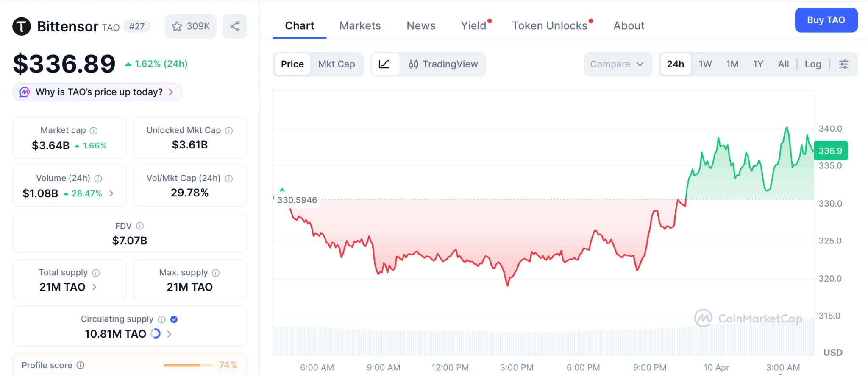This screenshot has width=868, height=375.
Task: Click the Profile score progress bar
Action: 188,365
